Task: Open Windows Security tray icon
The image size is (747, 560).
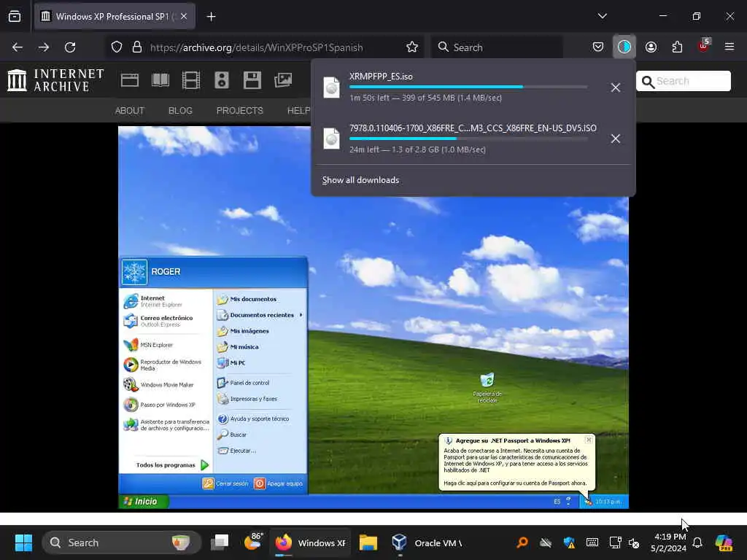Action: (x=569, y=542)
